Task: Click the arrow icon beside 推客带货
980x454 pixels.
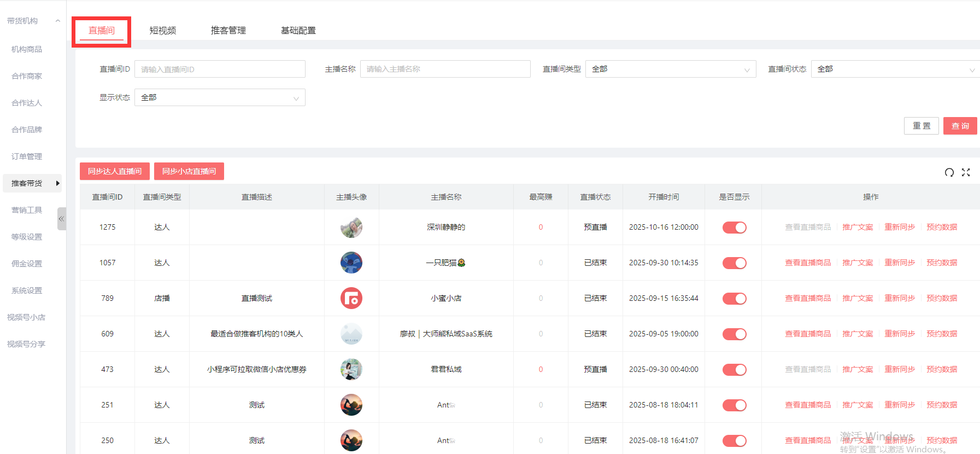Action: [x=57, y=183]
